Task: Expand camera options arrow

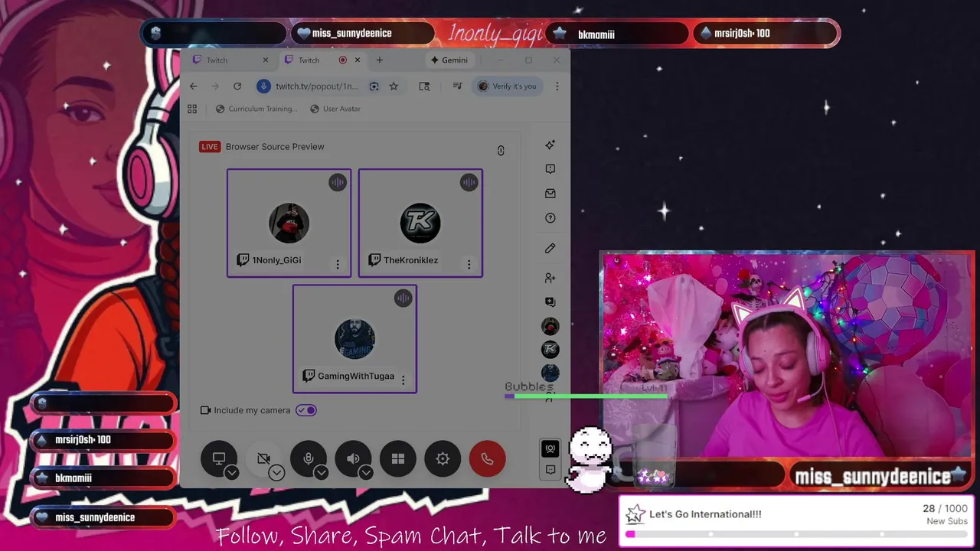Action: click(x=276, y=473)
